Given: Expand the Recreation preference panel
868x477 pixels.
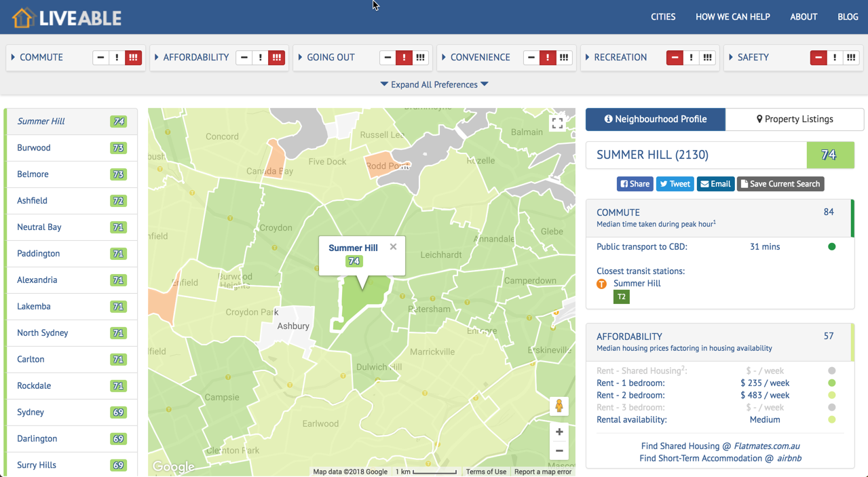Looking at the screenshot, I should coord(616,58).
